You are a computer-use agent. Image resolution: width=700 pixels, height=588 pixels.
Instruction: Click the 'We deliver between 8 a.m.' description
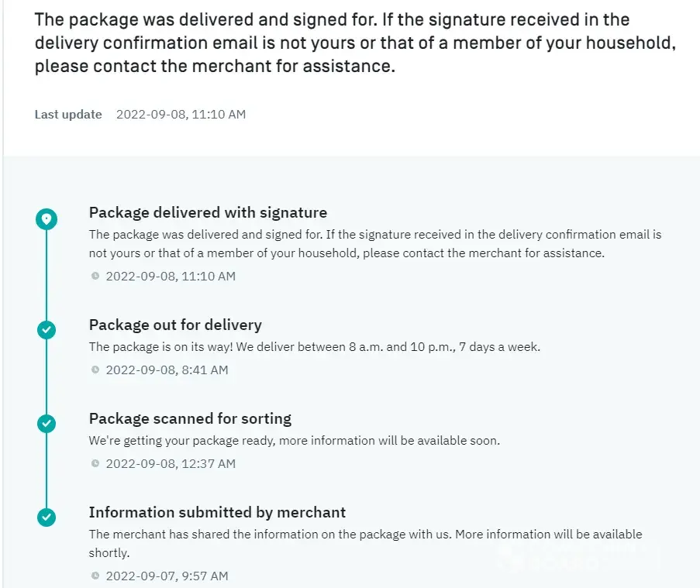pyautogui.click(x=314, y=347)
